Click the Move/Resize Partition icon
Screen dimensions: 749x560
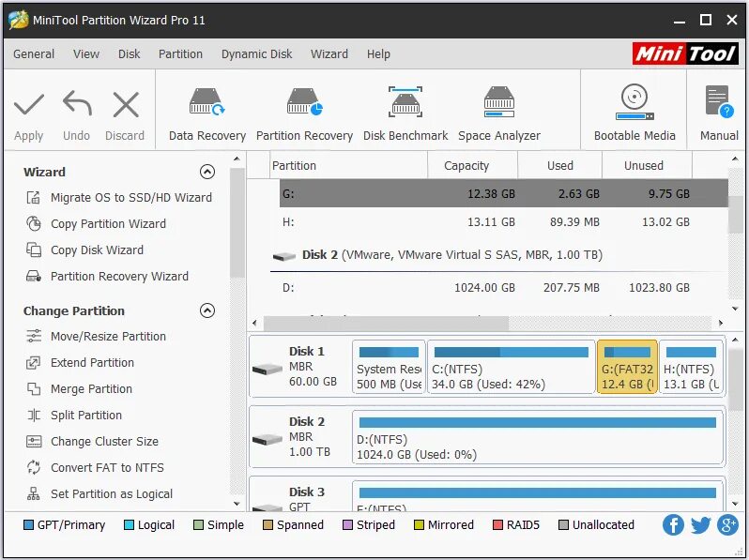coord(34,336)
